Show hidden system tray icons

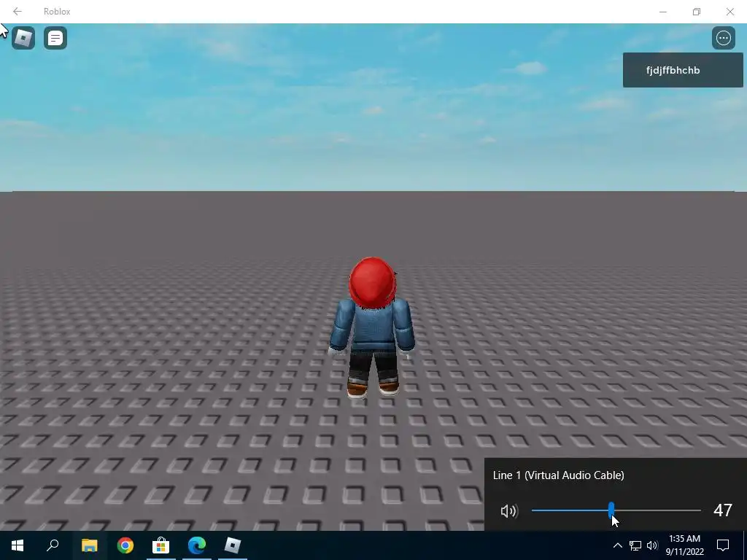pyautogui.click(x=617, y=545)
